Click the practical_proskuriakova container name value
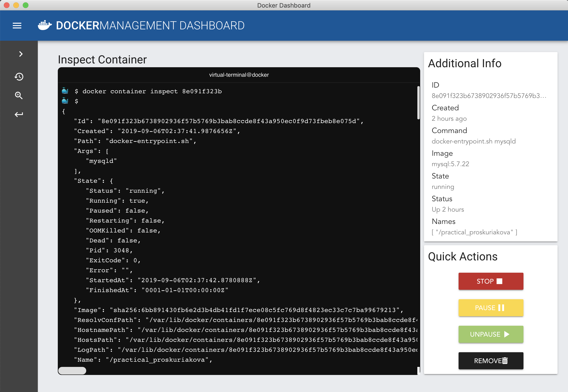The height and width of the screenshot is (392, 568). click(x=474, y=232)
